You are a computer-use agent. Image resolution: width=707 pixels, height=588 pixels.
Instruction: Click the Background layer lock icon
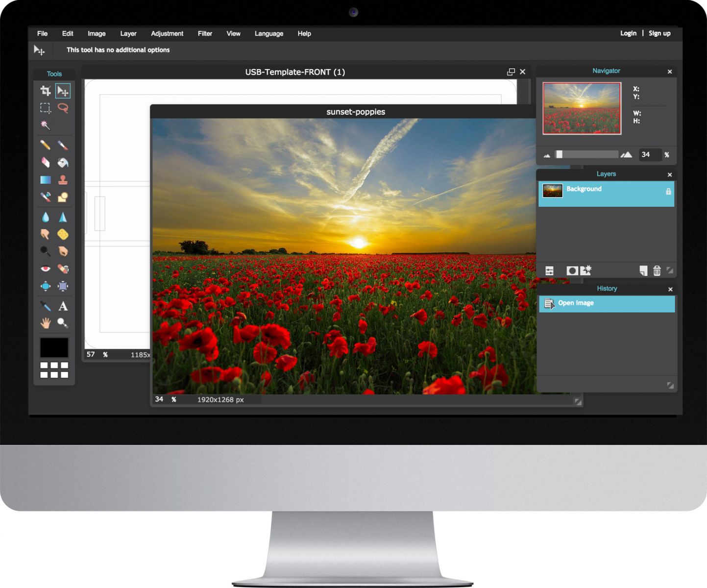[668, 192]
